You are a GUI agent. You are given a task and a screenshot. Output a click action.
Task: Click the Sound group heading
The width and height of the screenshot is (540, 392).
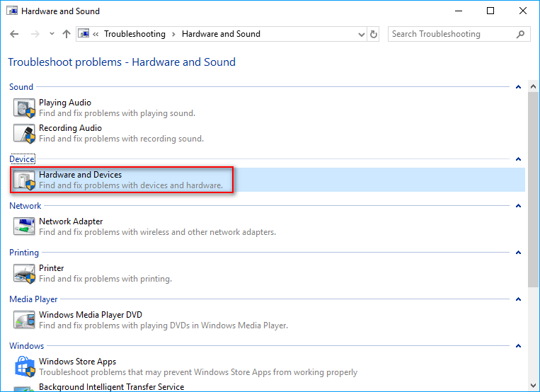21,87
